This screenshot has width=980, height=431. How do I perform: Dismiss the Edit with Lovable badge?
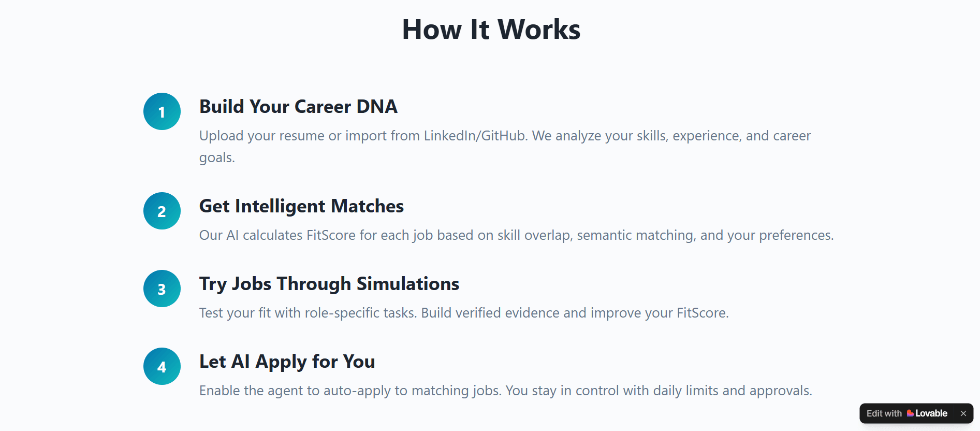tap(963, 413)
